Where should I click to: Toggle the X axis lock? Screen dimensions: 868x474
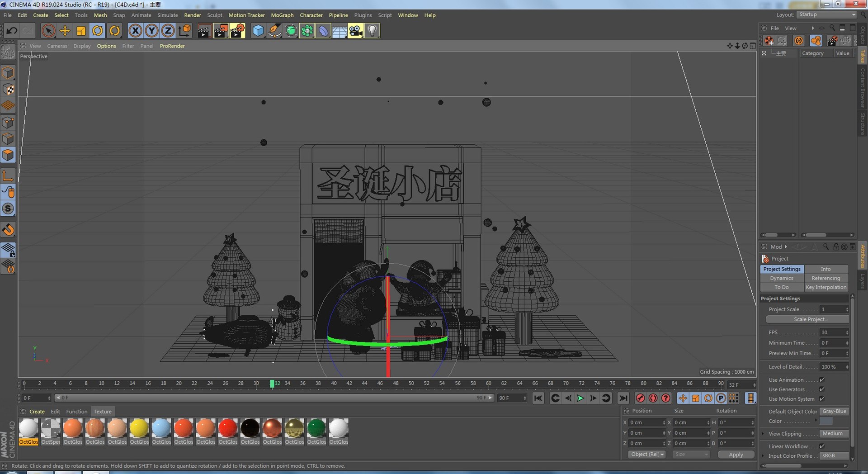(x=135, y=31)
